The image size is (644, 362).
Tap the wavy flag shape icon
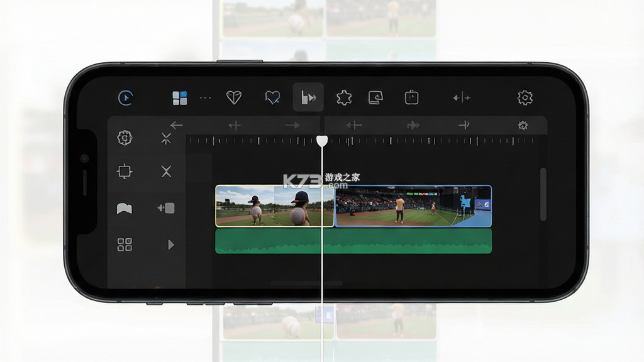[x=125, y=209]
